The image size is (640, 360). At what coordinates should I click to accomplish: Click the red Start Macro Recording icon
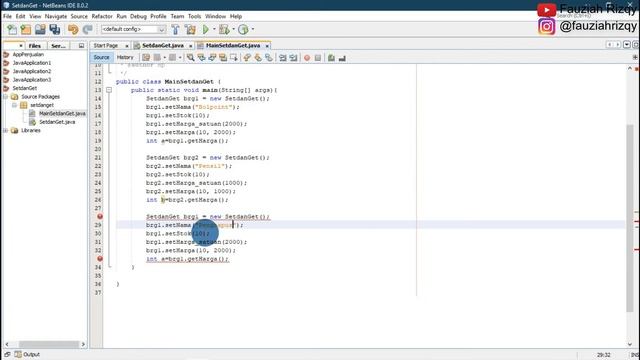(307, 58)
